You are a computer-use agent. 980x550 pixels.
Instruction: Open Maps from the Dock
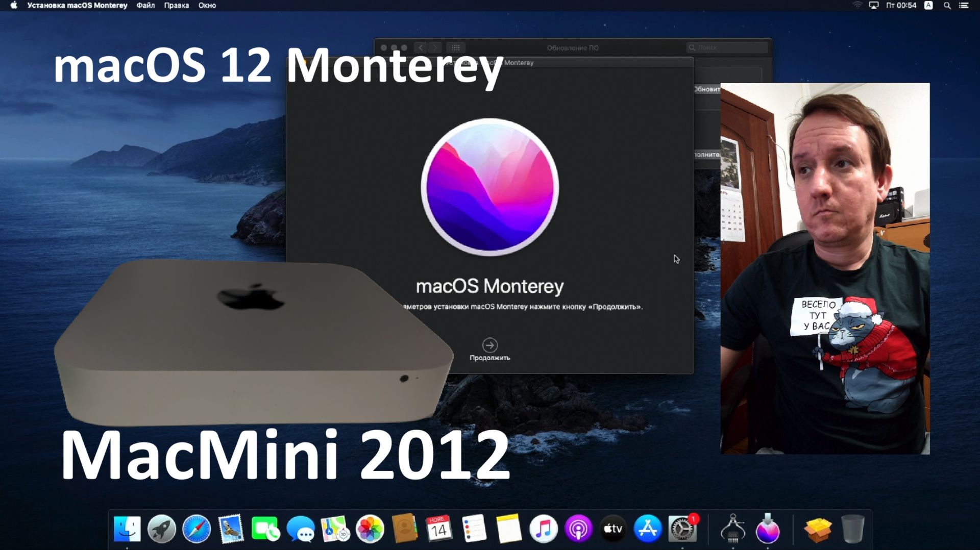click(x=335, y=529)
